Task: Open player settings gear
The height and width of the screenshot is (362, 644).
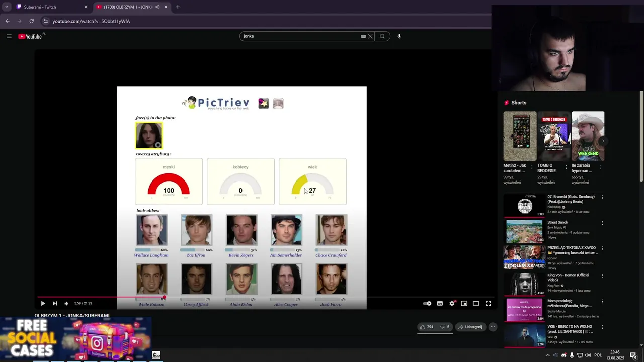Action: click(x=452, y=303)
